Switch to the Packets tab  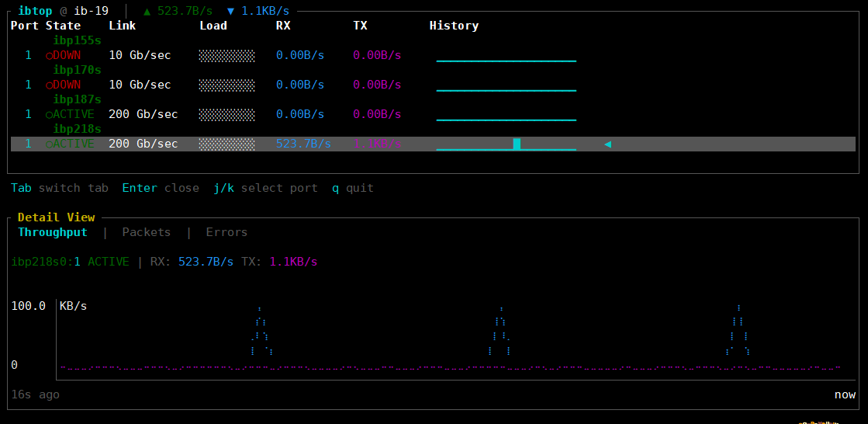tap(146, 232)
